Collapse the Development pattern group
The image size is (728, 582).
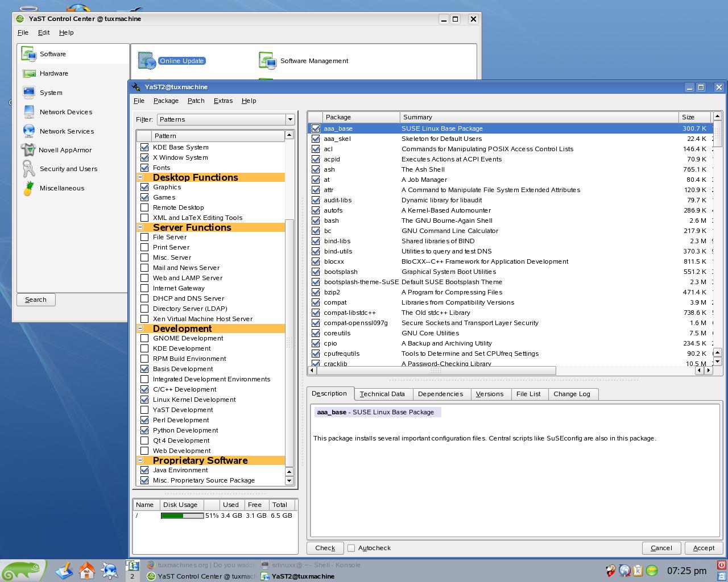click(x=140, y=329)
